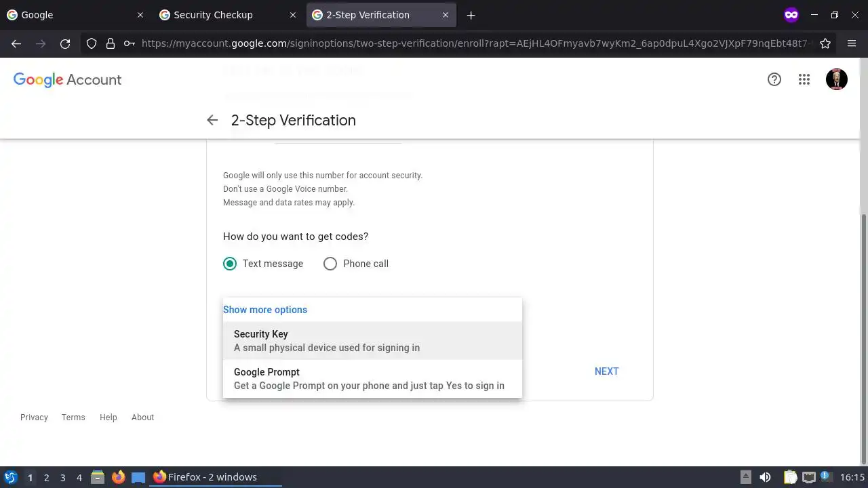
Task: Open wired network tray icon
Action: (x=808, y=477)
